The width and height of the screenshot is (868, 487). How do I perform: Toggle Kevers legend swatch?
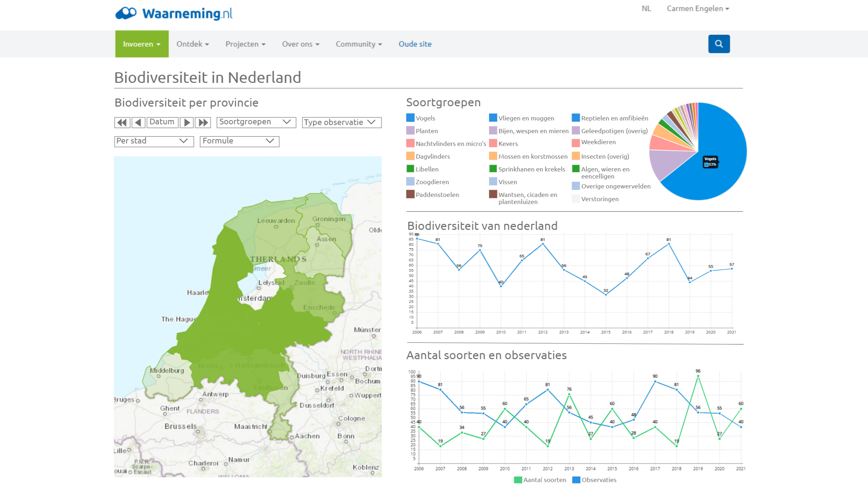[x=493, y=143]
